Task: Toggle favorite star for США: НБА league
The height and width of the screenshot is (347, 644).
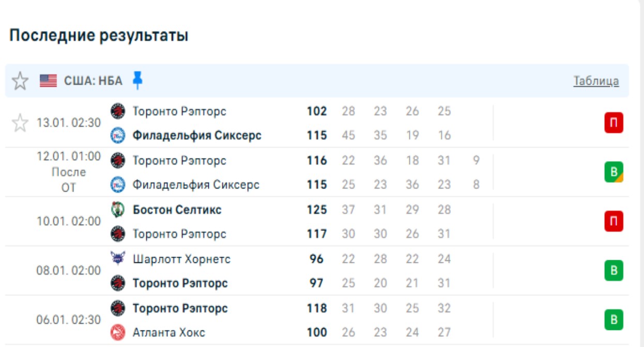Action: (20, 81)
